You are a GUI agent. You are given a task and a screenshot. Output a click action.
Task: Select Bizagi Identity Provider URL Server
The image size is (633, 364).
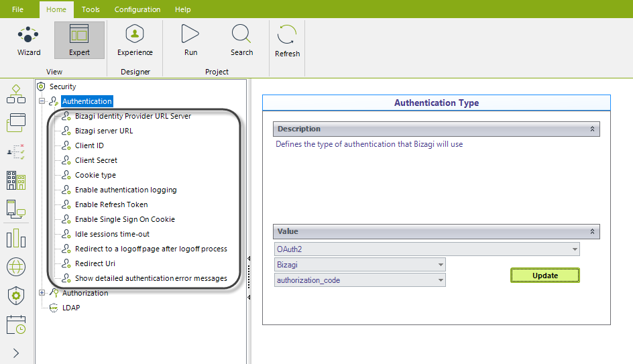pyautogui.click(x=133, y=116)
